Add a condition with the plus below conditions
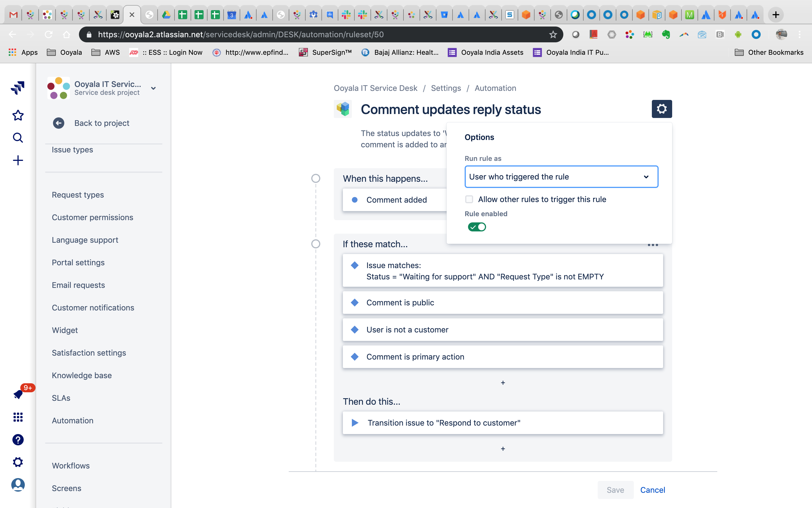Viewport: 812px width, 508px height. click(503, 383)
